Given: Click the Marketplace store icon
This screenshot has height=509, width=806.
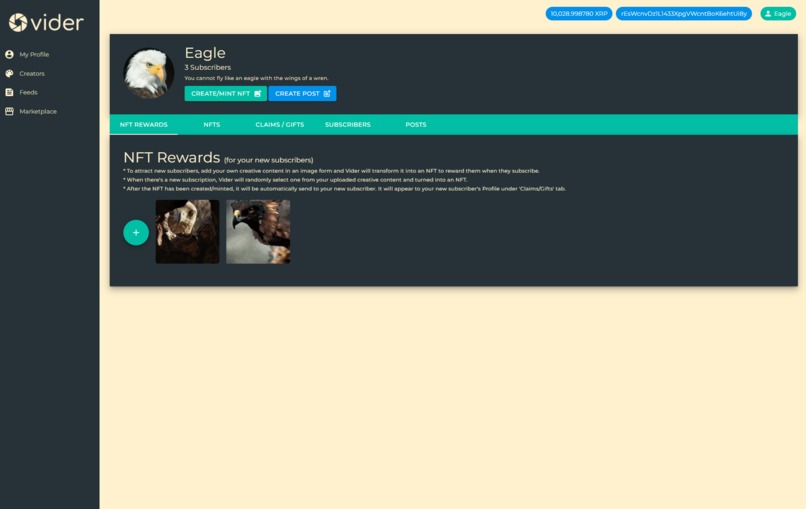Looking at the screenshot, I should [9, 112].
